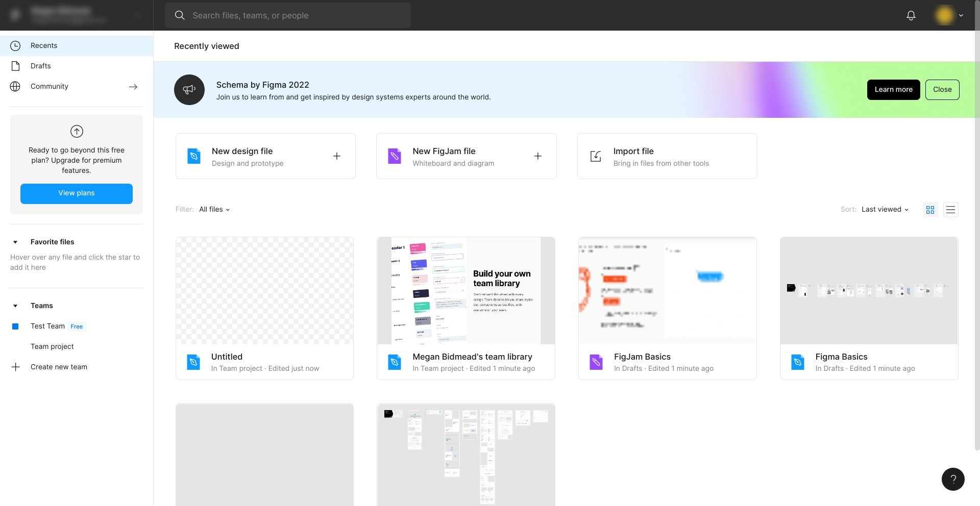Click "In Team project · Edited just now"
This screenshot has height=506, width=980.
click(265, 369)
